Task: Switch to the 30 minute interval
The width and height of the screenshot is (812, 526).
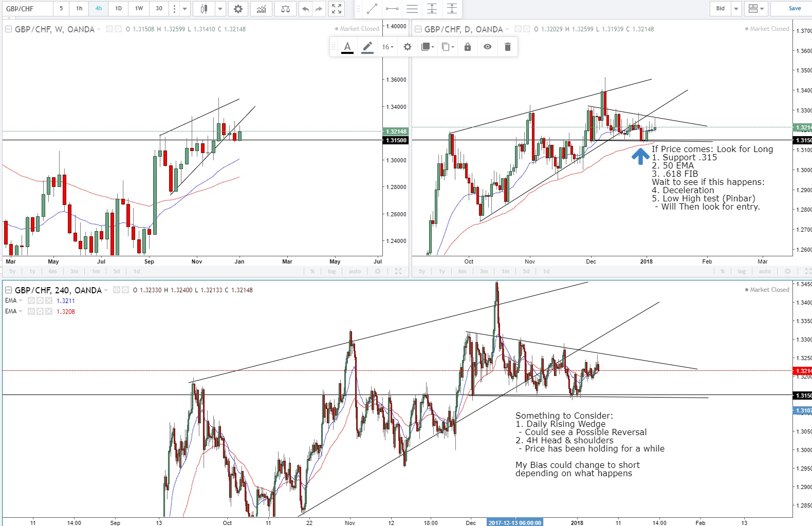Action: [x=159, y=9]
